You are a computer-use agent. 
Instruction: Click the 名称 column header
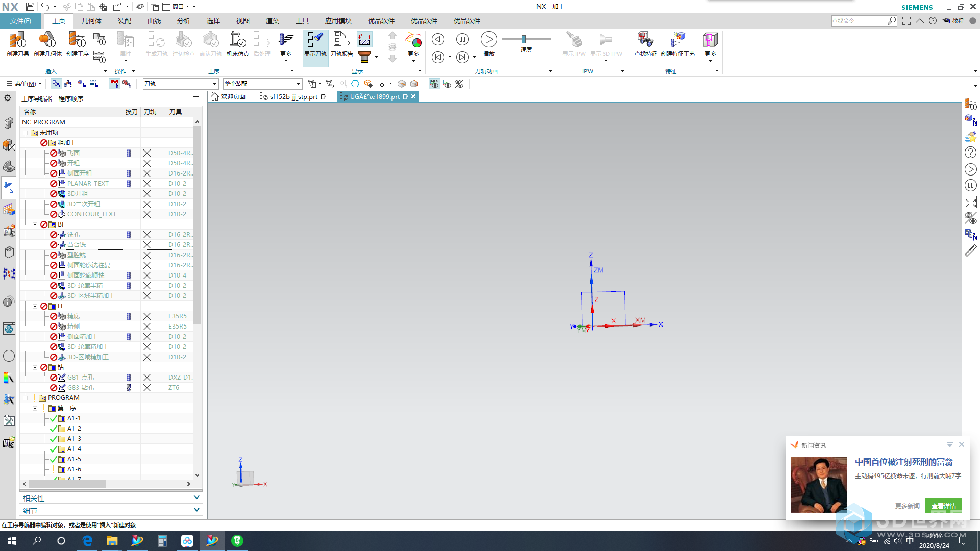point(71,112)
